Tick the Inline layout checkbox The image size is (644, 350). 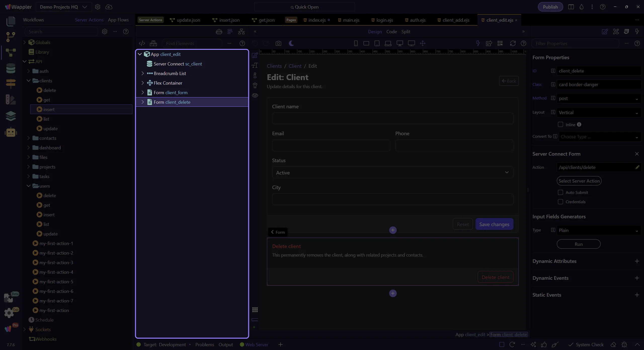(560, 125)
